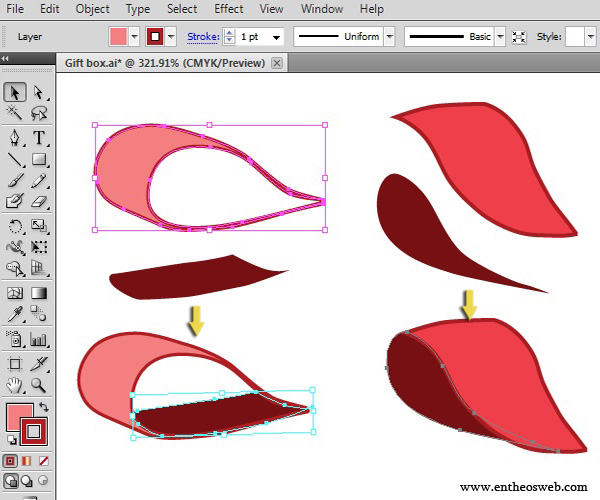Select the Hand tool
Viewport: 600px width, 500px height.
coord(15,384)
